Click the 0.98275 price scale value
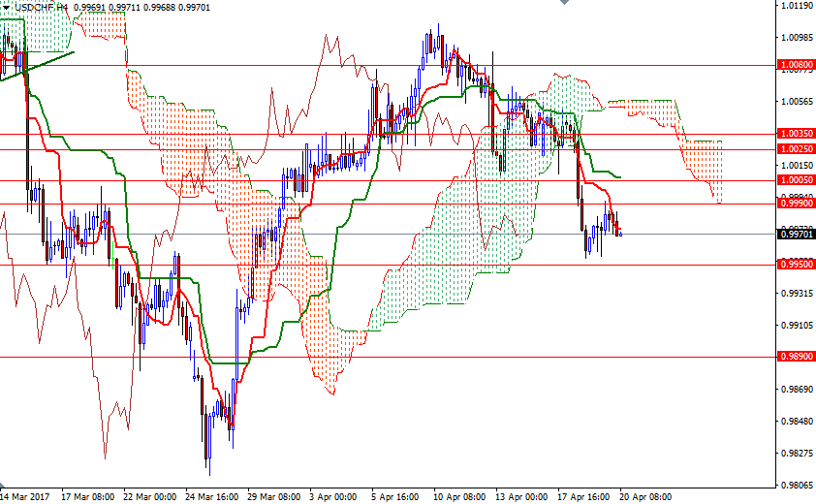 click(x=798, y=454)
